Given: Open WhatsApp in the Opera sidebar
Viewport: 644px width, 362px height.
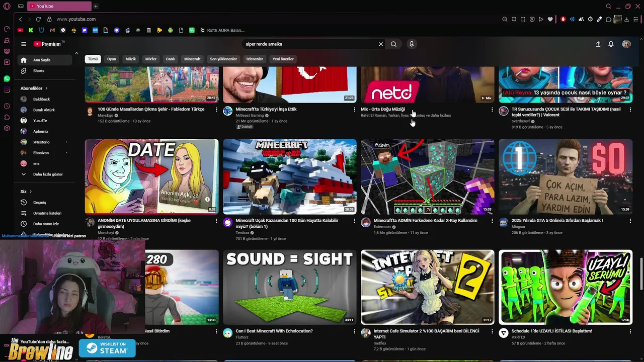Looking at the screenshot, I should [7, 79].
